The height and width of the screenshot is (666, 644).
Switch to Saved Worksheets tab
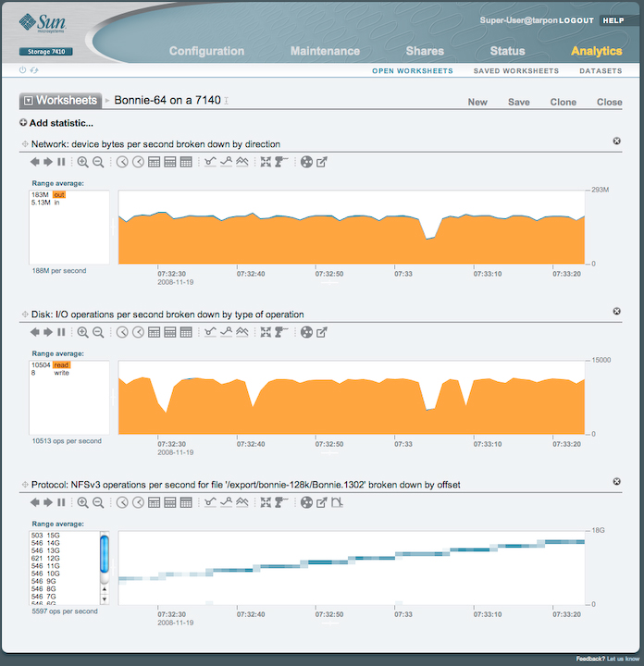515,71
